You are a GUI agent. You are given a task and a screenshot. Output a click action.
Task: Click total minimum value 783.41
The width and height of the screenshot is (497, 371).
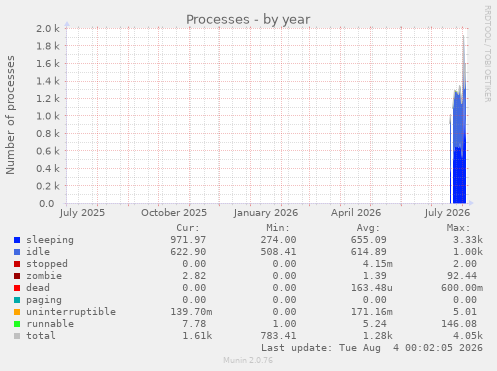pyautogui.click(x=278, y=336)
